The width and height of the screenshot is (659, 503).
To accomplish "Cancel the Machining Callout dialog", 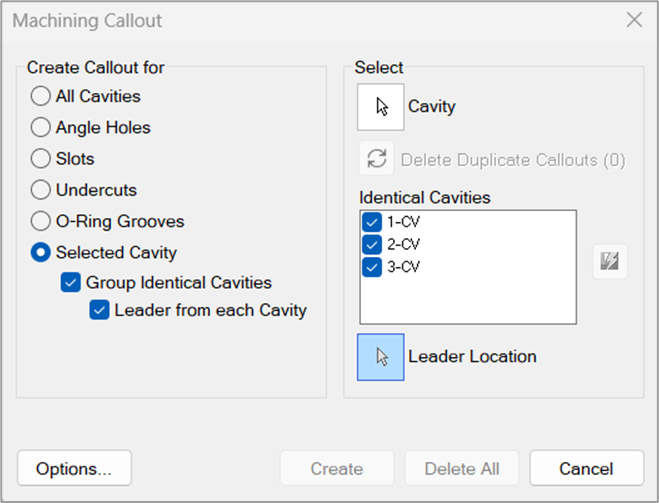I will coord(587,468).
